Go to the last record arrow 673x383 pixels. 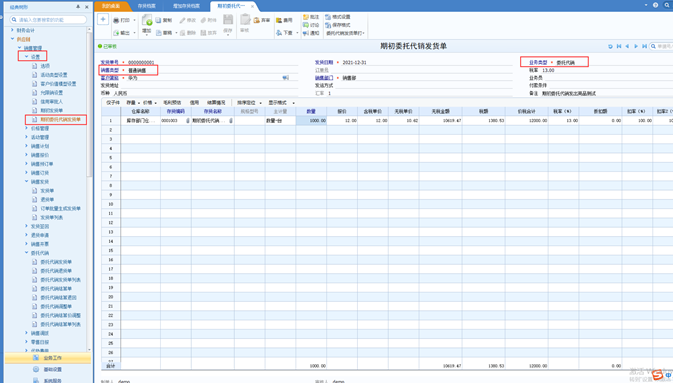644,46
